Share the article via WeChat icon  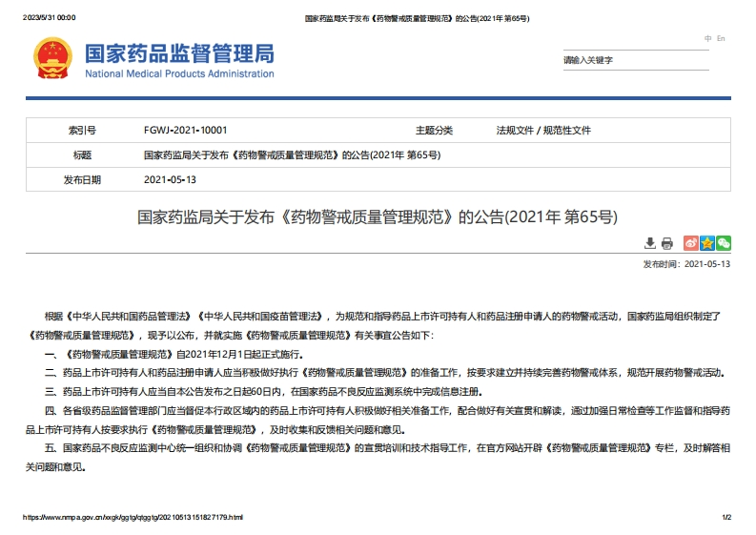724,243
